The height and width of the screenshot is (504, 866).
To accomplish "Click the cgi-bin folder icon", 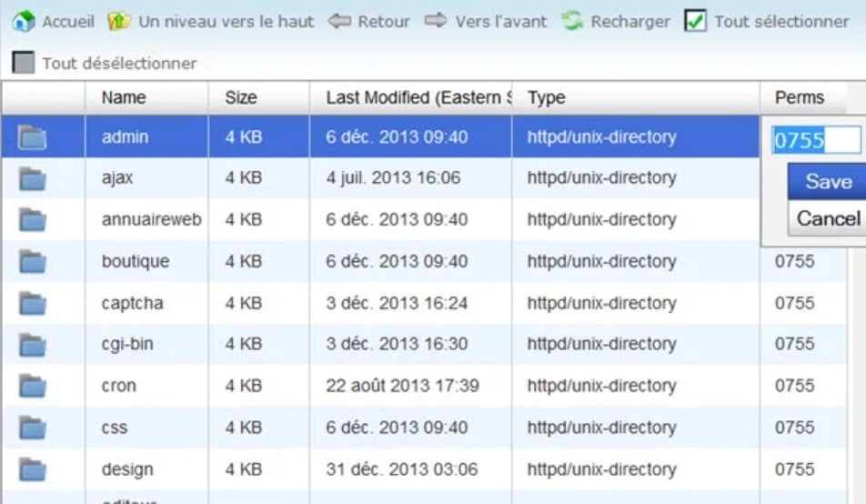I will (x=32, y=344).
